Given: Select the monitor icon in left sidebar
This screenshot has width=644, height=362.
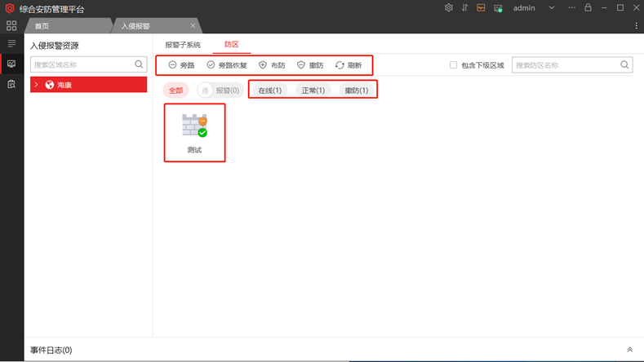Looking at the screenshot, I should [11, 64].
